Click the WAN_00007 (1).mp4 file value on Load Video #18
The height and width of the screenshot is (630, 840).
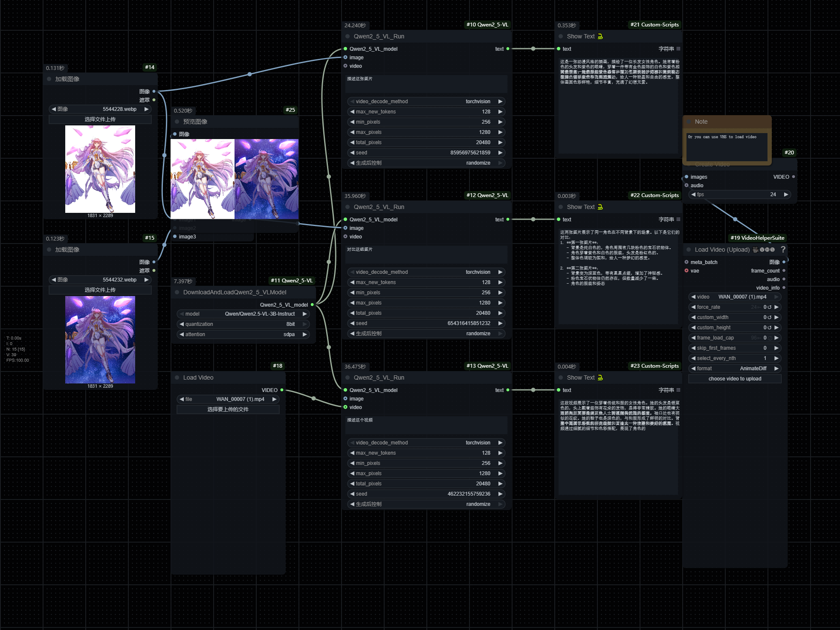click(240, 399)
